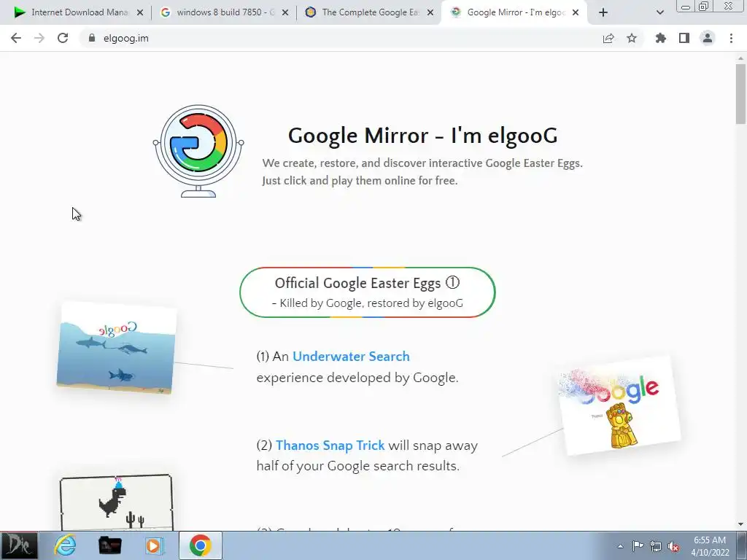Show hidden system tray icons
Image resolution: width=747 pixels, height=560 pixels.
[x=620, y=546]
